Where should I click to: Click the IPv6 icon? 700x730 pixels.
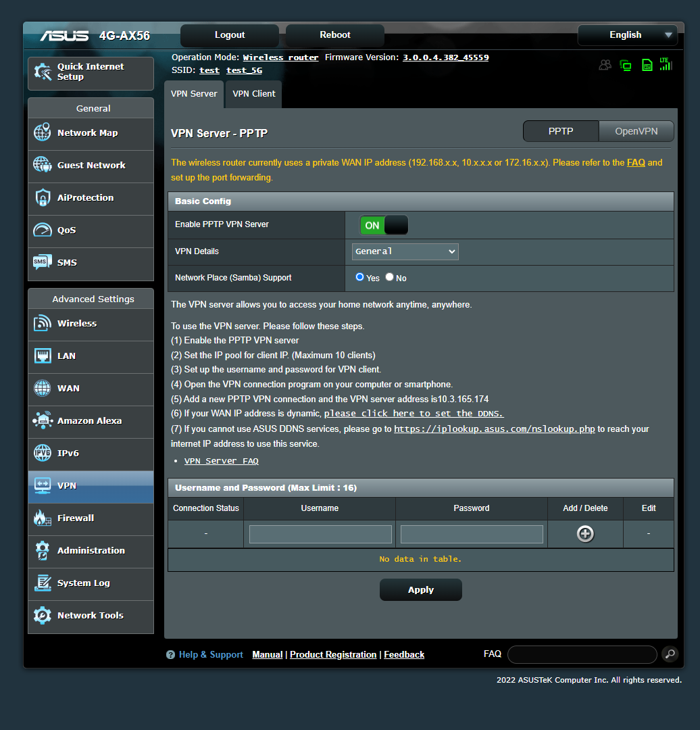[x=43, y=453]
